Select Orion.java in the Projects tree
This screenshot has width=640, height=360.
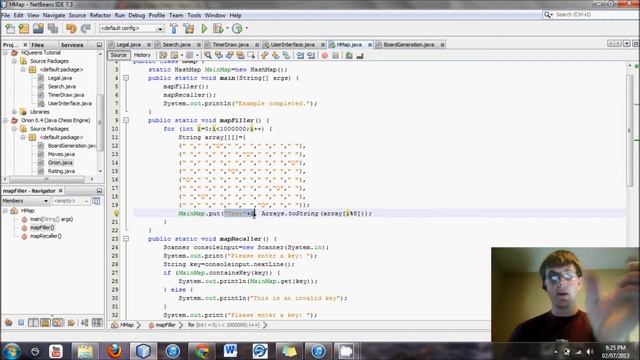[60, 163]
